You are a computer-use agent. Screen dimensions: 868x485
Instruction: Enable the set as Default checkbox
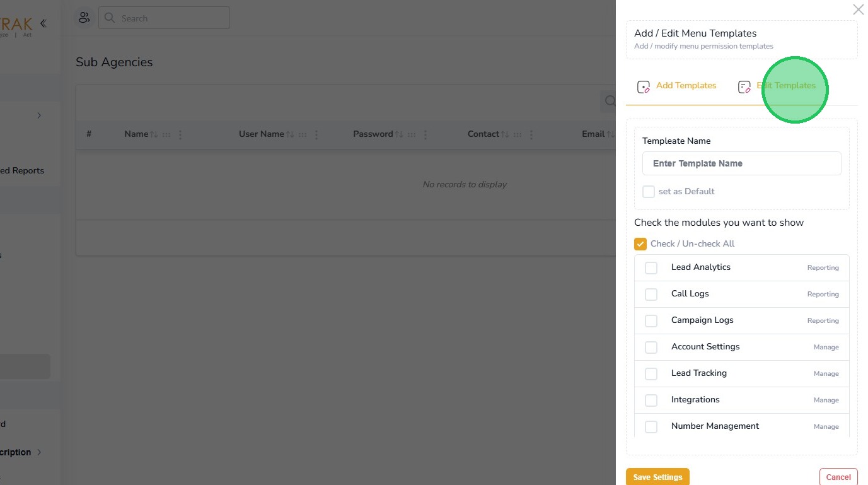pyautogui.click(x=648, y=192)
